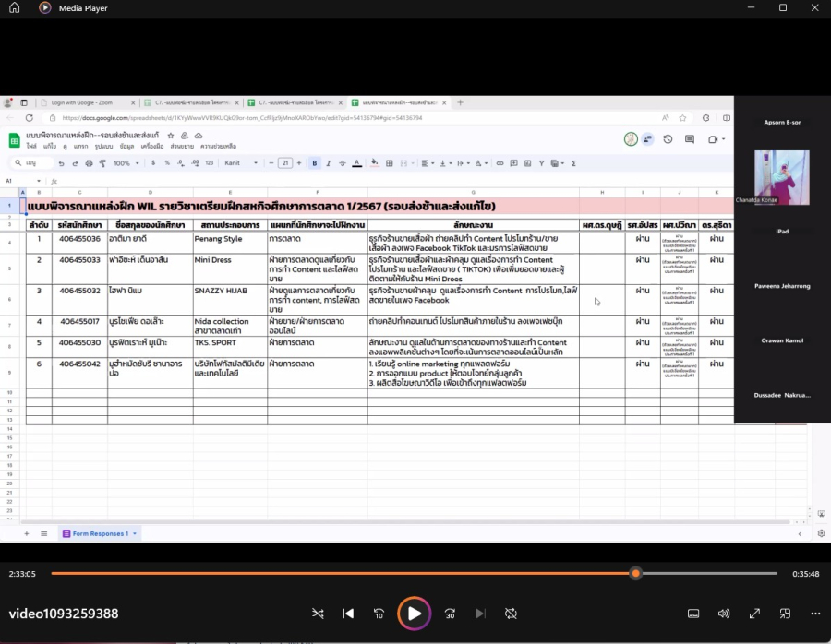Open the vertical align dropdown
831x644 pixels.
click(445, 163)
